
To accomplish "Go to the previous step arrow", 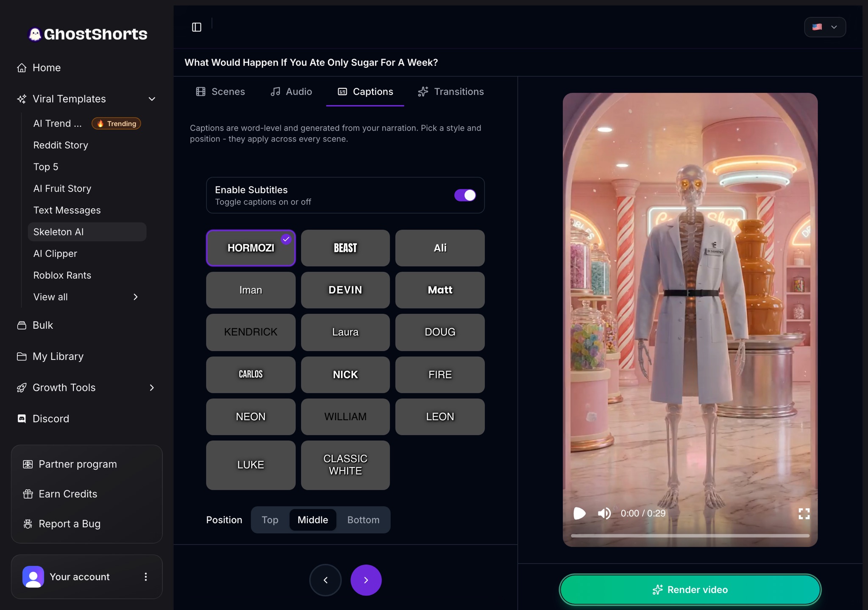I will tap(325, 580).
